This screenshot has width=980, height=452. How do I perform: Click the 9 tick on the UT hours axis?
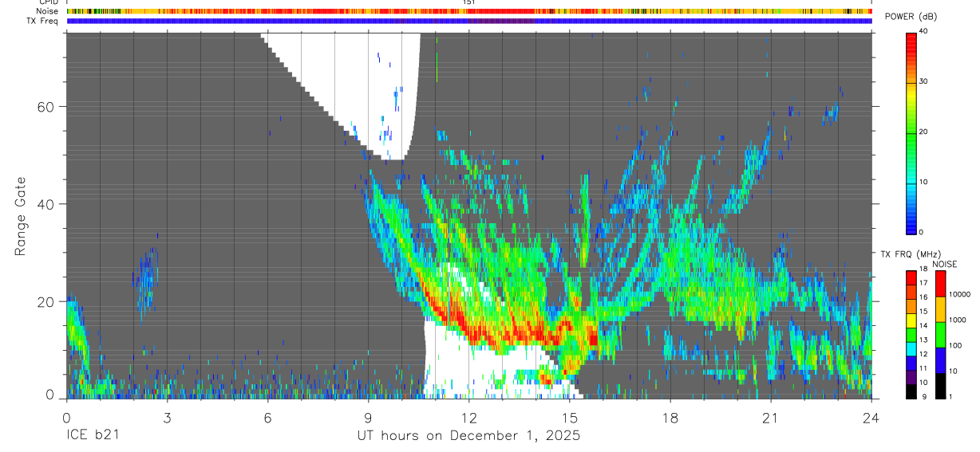click(x=368, y=417)
